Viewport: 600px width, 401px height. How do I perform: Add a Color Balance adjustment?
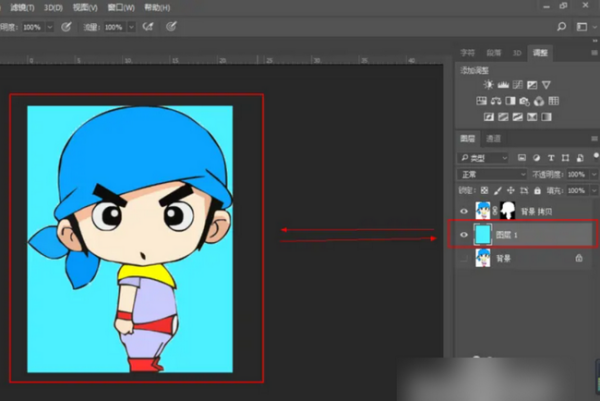tap(496, 101)
